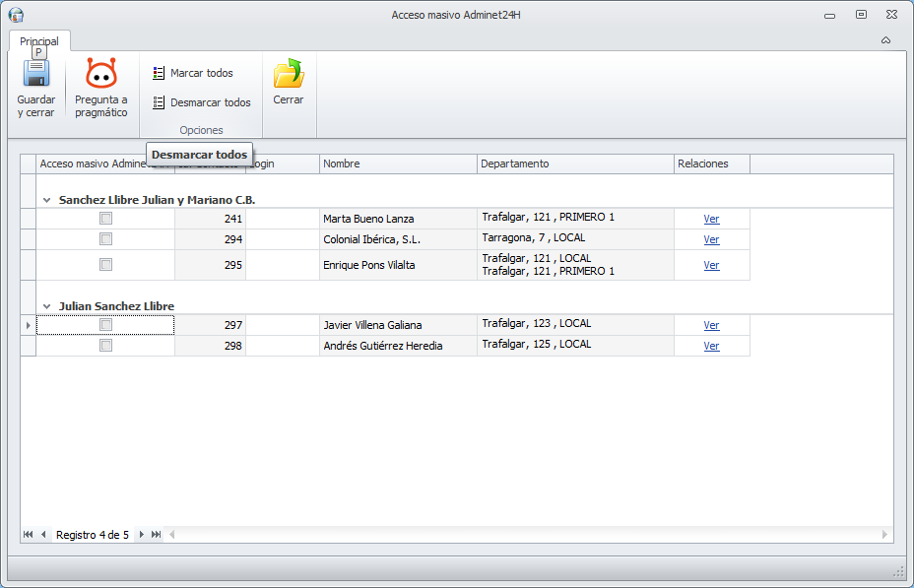Screen dimensions: 914x588
Task: Toggle checkbox for Colonial Ibérica, S.L.
Action: pos(105,239)
